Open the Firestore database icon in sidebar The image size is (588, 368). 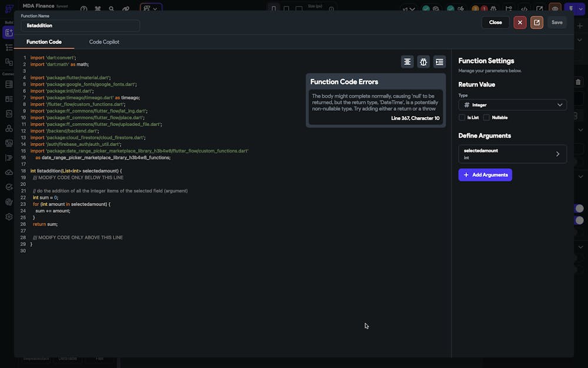click(x=9, y=84)
